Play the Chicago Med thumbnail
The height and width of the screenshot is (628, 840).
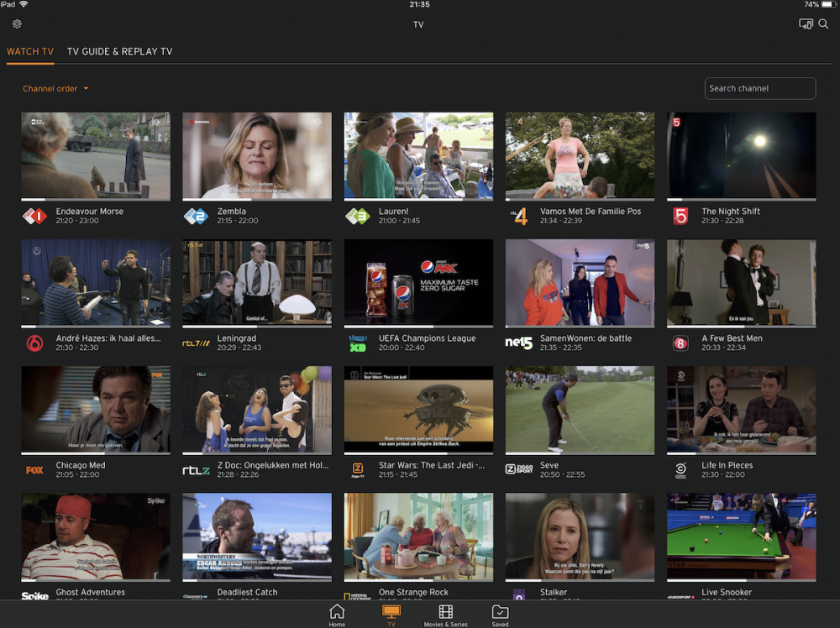(96, 410)
